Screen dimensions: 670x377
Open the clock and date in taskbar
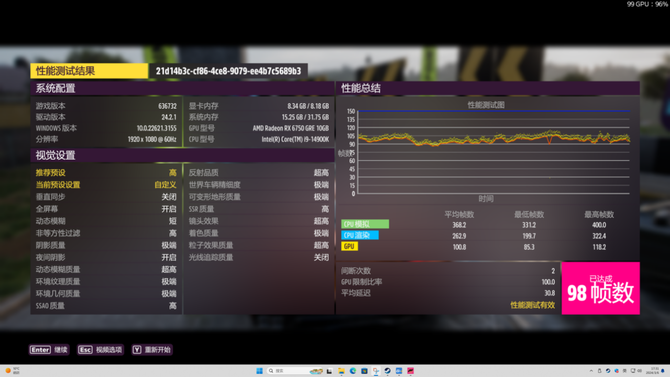click(653, 371)
